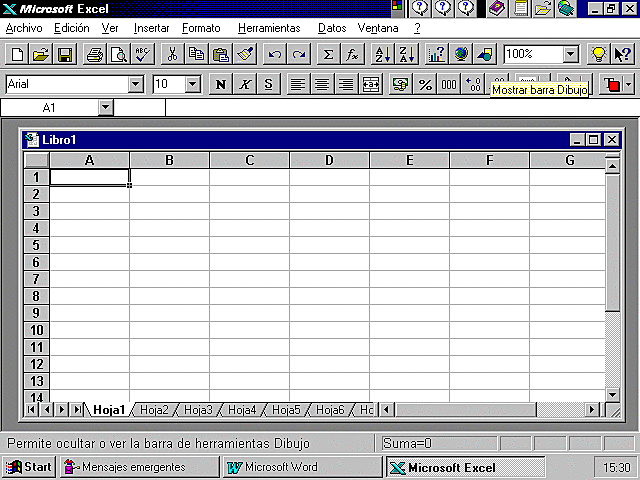640x480 pixels.
Task: Select column C header
Action: [249, 160]
